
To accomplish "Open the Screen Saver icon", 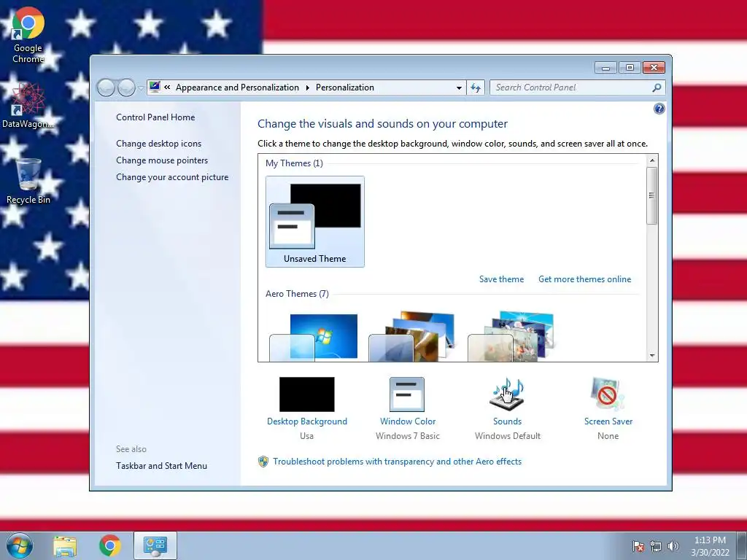I will (608, 394).
